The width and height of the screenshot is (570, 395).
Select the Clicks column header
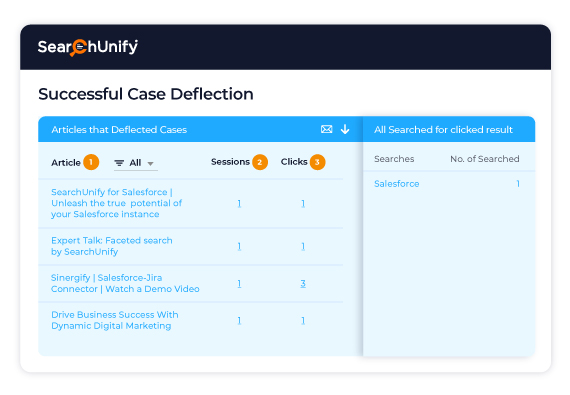tap(294, 162)
